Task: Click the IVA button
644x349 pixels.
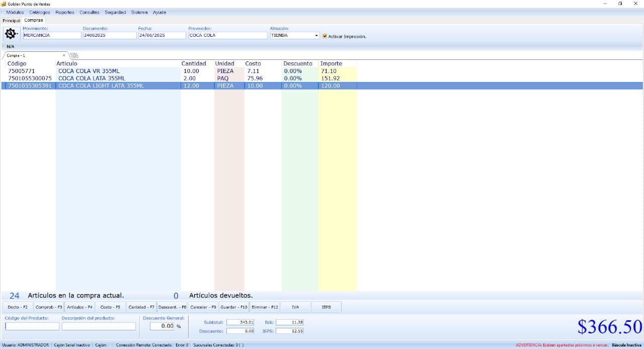Action: pos(295,307)
